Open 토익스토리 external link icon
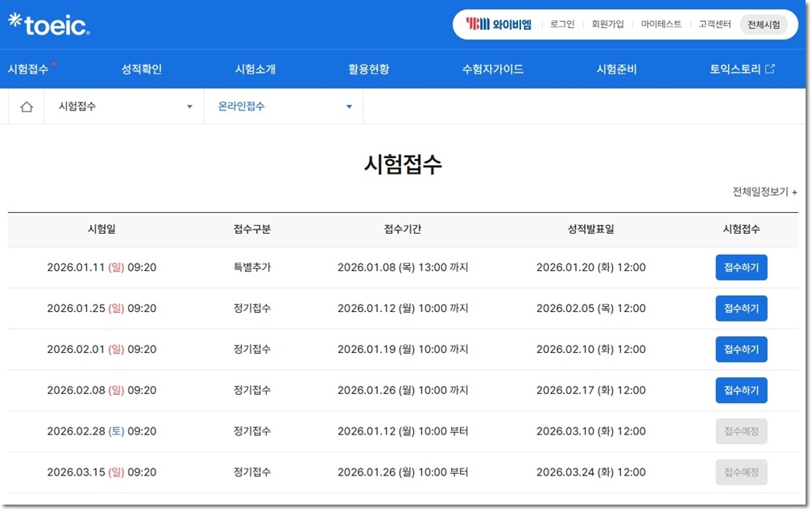The width and height of the screenshot is (812, 511). point(769,69)
